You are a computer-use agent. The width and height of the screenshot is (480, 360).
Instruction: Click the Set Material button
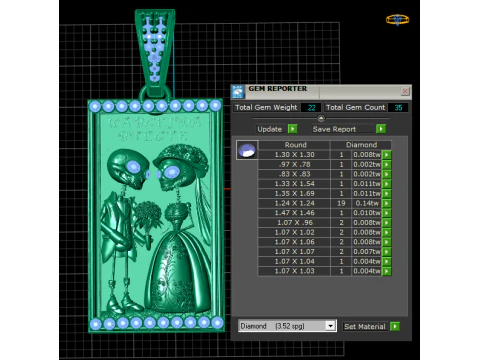pos(365,326)
